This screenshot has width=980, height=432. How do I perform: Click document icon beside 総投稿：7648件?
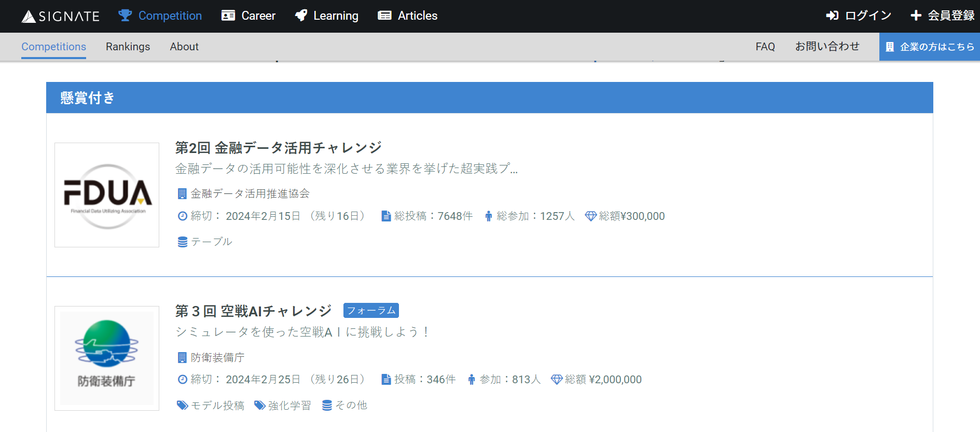[386, 216]
